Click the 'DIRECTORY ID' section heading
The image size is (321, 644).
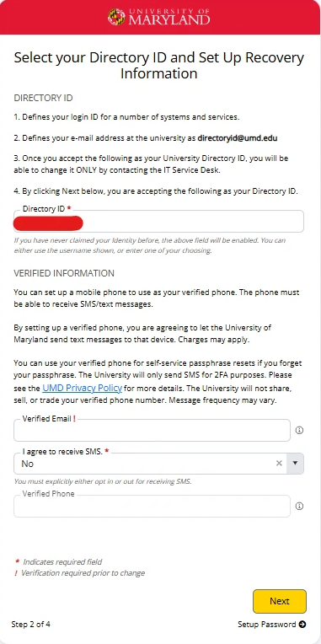(43, 98)
